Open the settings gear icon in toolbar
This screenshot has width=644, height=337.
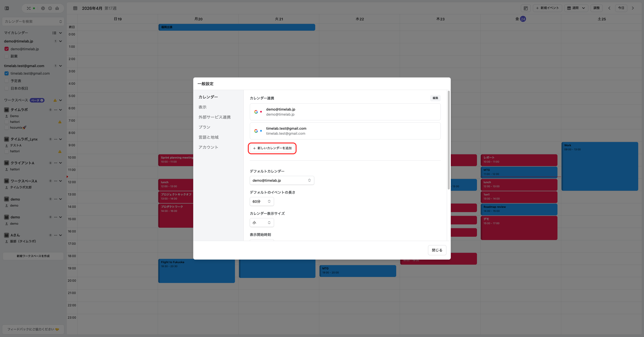coord(43,8)
